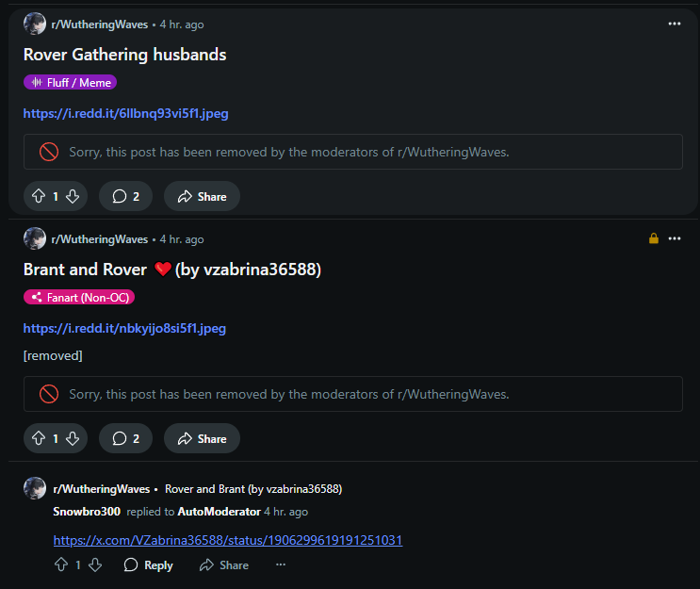The height and width of the screenshot is (589, 700).
Task: Open r/WutheringWaves link on Rover Gathering husbands post
Action: point(100,25)
